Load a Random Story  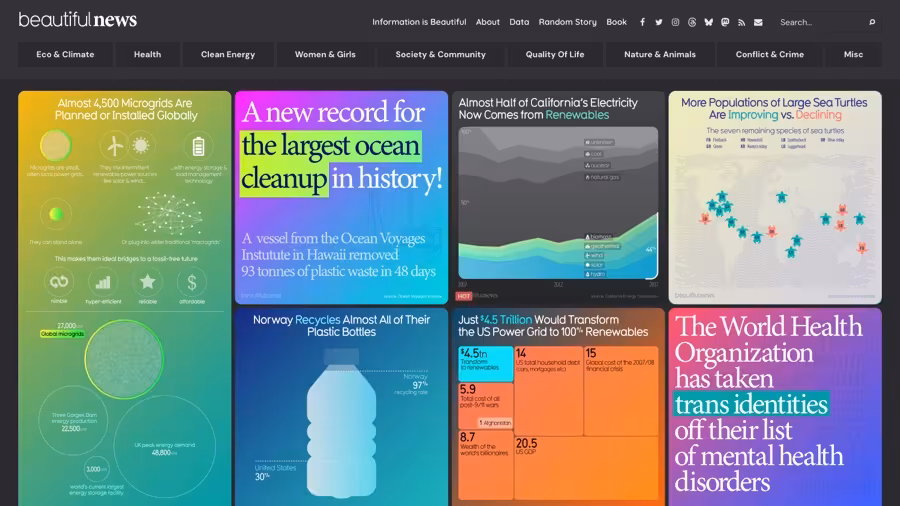[567, 22]
